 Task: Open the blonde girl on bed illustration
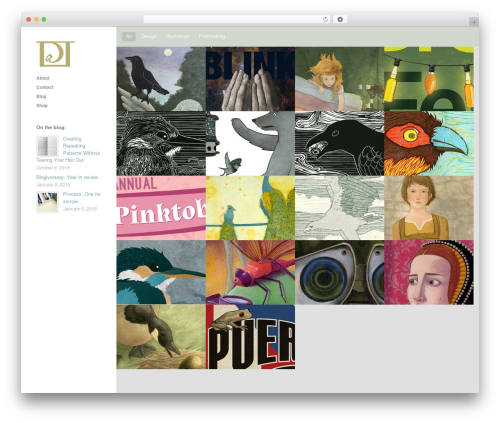pyautogui.click(x=340, y=79)
